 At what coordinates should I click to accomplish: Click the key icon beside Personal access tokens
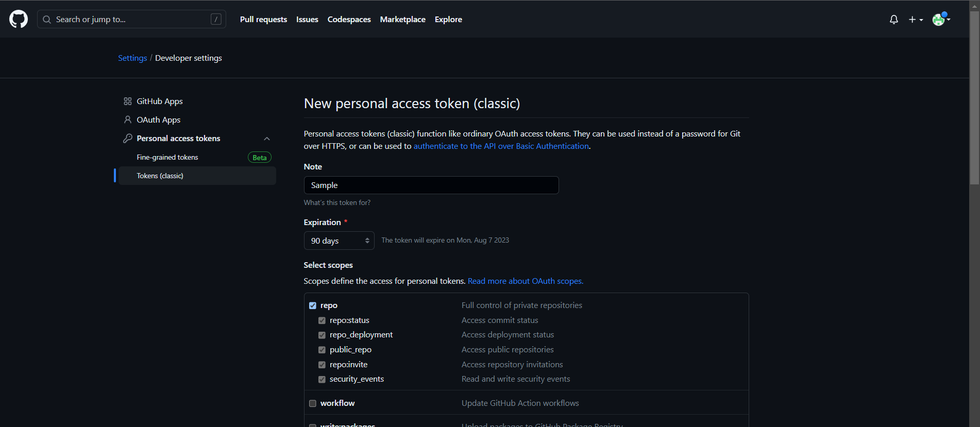click(128, 138)
